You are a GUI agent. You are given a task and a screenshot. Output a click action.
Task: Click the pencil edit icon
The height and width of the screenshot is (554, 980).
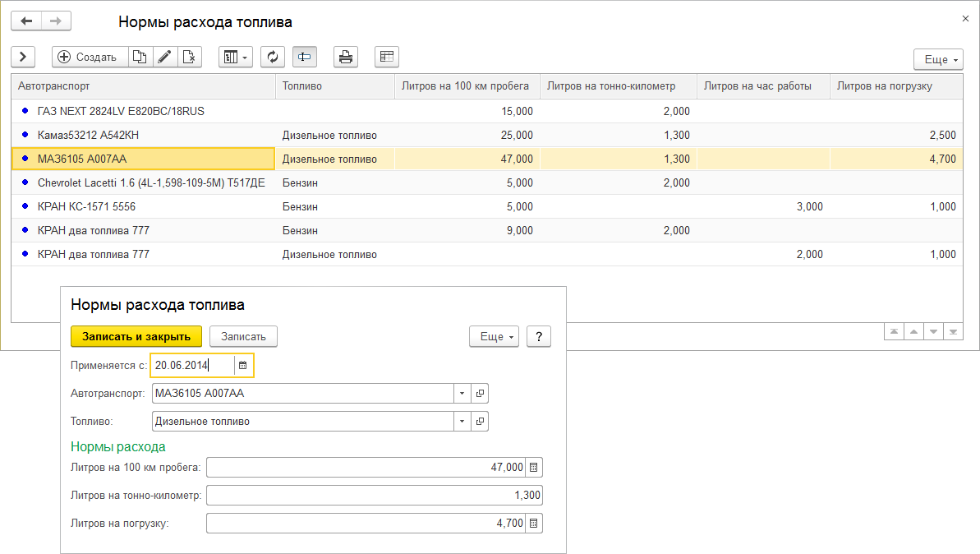[164, 57]
